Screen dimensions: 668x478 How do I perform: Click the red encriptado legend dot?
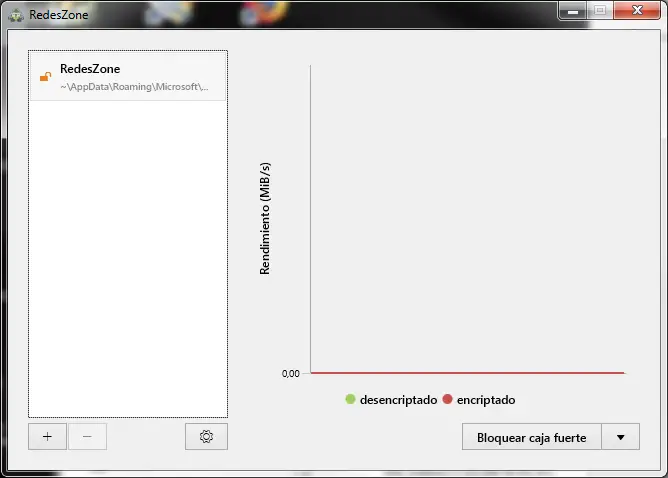(447, 399)
